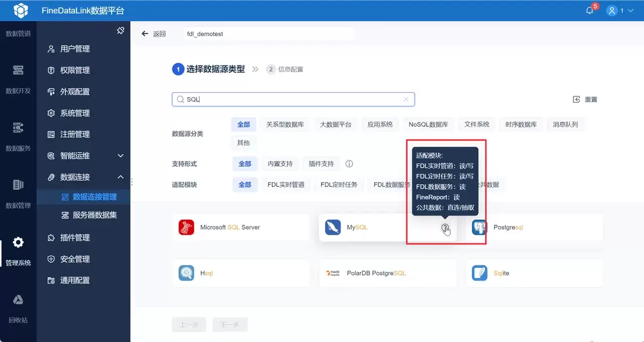Viewport: 644px width, 342px height.
Task: Open the notification bell icon
Action: 590,11
